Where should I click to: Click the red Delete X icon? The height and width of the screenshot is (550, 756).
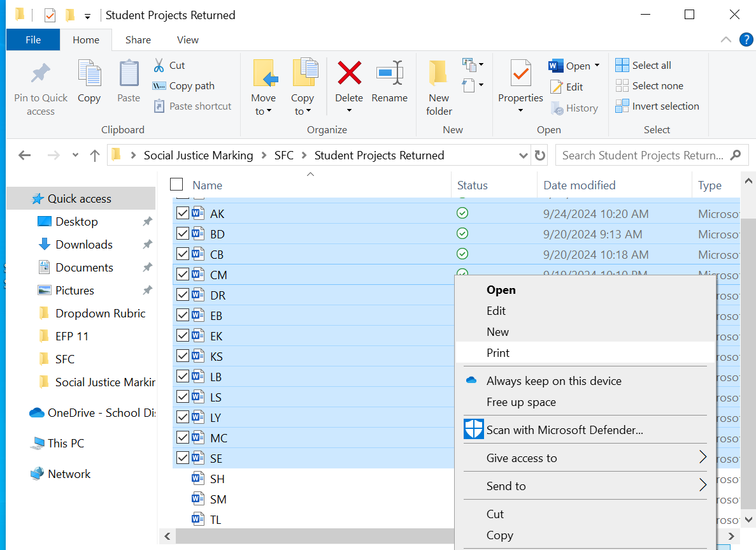349,73
